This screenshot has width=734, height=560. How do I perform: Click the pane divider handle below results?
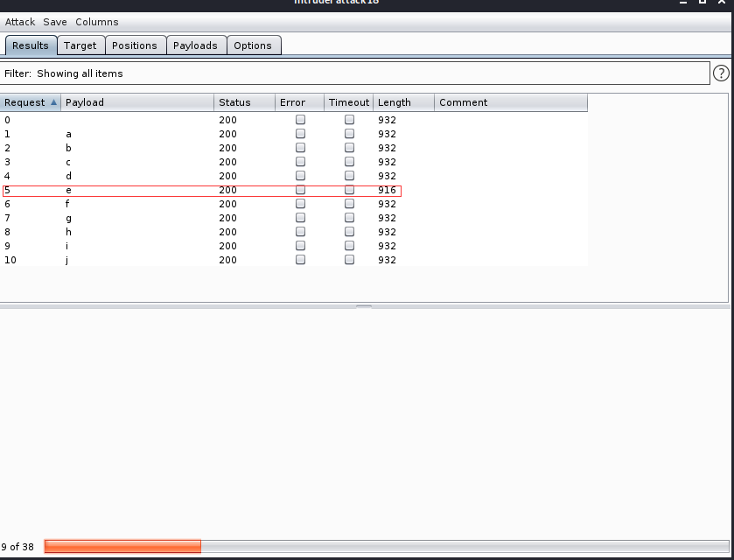(364, 306)
